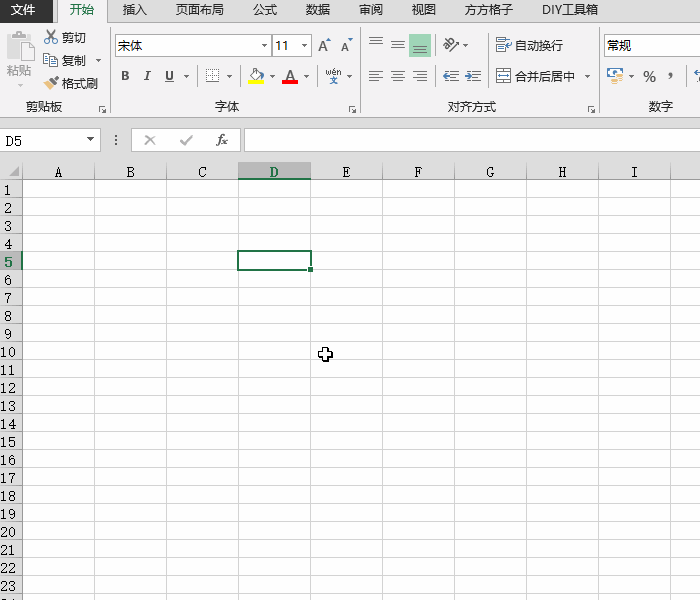Decrease indent icon
Screen dimensions: 700x600
click(x=451, y=76)
